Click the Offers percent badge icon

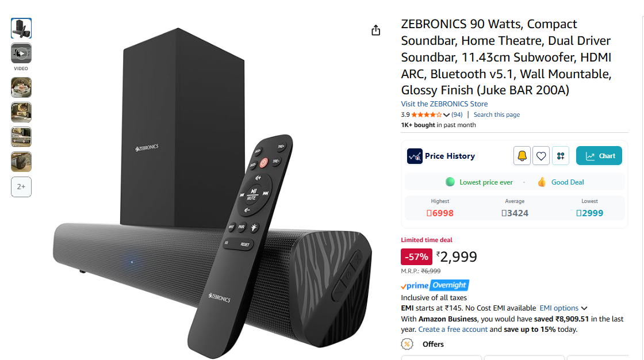pyautogui.click(x=407, y=344)
